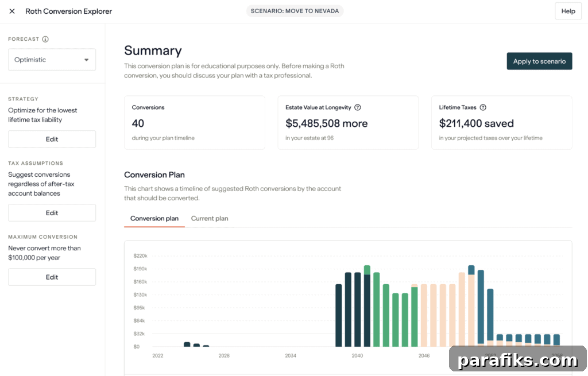Viewport: 588px width, 376px height.
Task: Click the Summary heading
Action: [x=153, y=51]
